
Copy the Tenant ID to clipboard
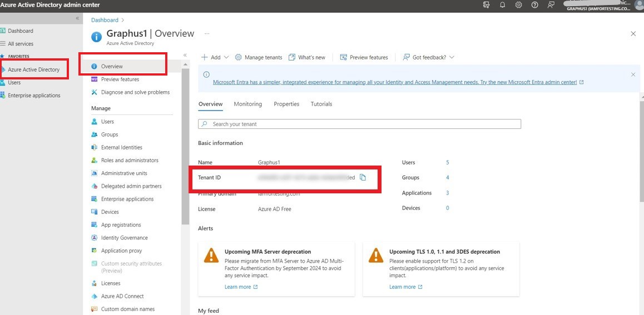[363, 177]
